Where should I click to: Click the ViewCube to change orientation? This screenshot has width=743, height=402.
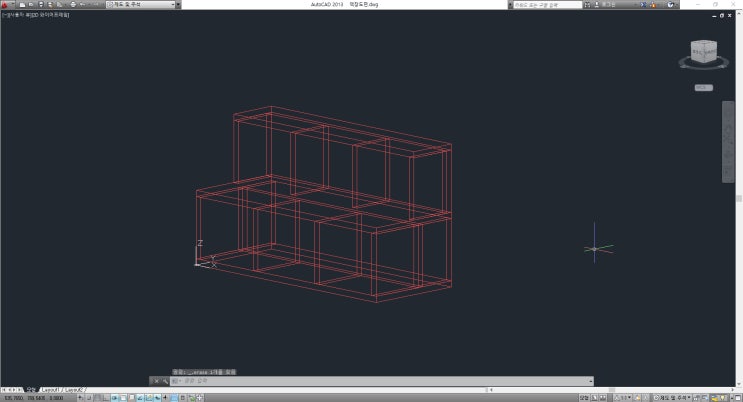click(703, 53)
